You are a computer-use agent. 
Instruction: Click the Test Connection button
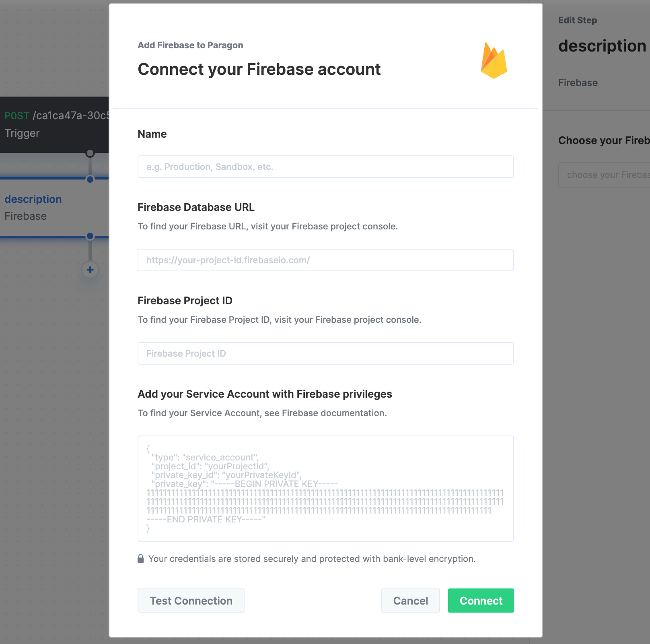tap(191, 601)
